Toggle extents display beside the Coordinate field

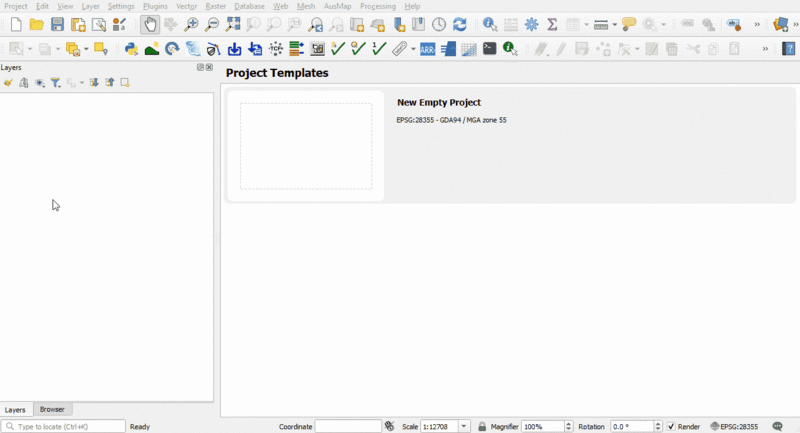(x=390, y=427)
